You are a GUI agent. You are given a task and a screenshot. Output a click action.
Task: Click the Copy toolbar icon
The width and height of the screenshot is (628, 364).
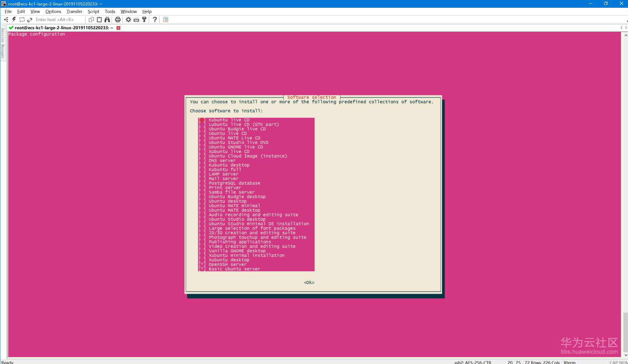pyautogui.click(x=91, y=20)
